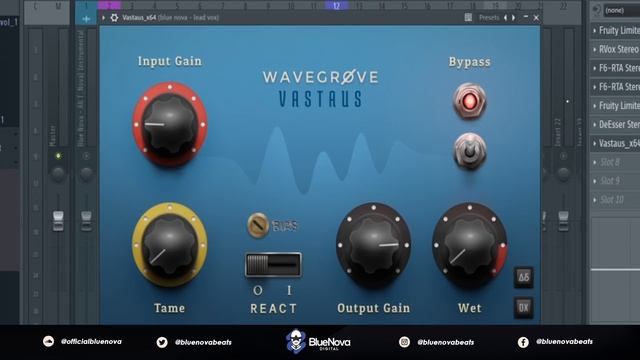
Task: Move the Blue Nova instrumental track fader
Action: coord(86,220)
